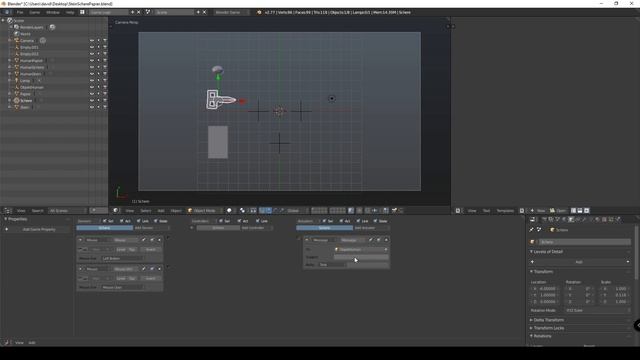Screen dimensions: 640x360
Task: Open the Game menu in top bar
Action: coord(34,12)
